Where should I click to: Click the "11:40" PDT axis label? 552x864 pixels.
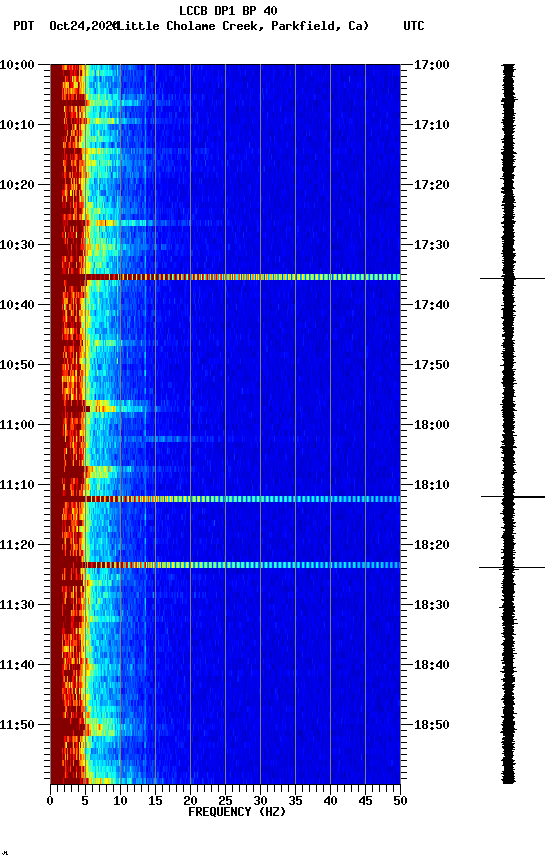17,665
